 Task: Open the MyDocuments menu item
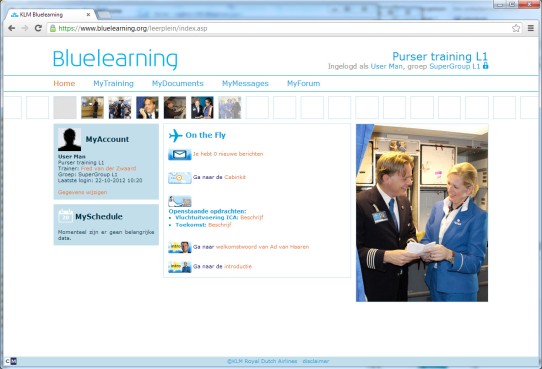(178, 83)
